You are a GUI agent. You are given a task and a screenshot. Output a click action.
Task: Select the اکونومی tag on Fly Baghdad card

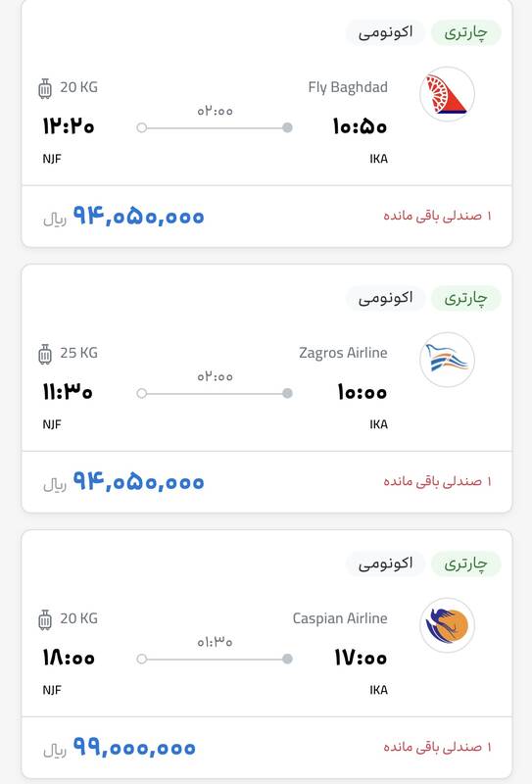(x=385, y=32)
